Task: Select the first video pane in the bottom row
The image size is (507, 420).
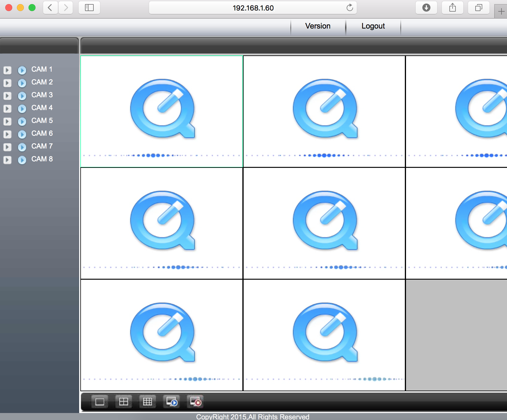Action: 162,335
